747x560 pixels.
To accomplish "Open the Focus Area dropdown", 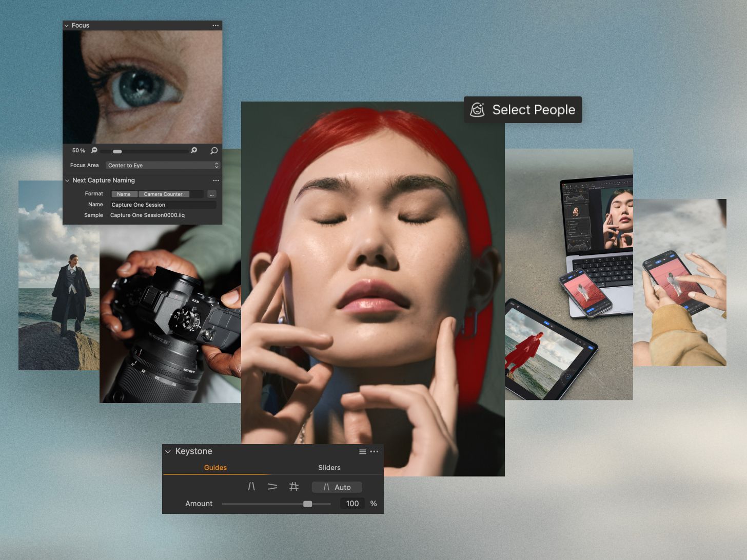I will (163, 165).
